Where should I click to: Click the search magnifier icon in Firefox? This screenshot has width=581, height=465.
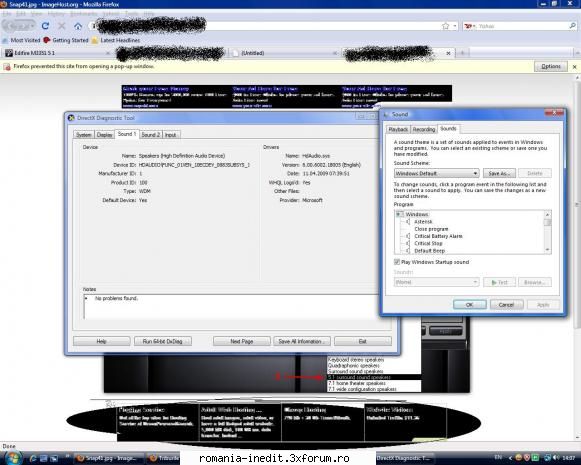(572, 26)
